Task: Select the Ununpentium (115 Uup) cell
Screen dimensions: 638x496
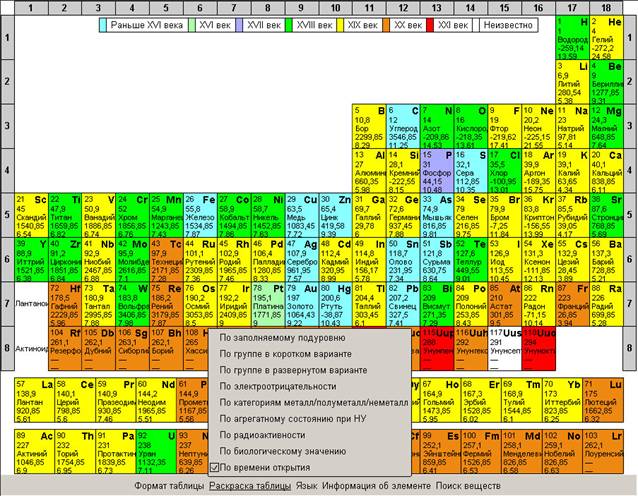Action: (437, 348)
